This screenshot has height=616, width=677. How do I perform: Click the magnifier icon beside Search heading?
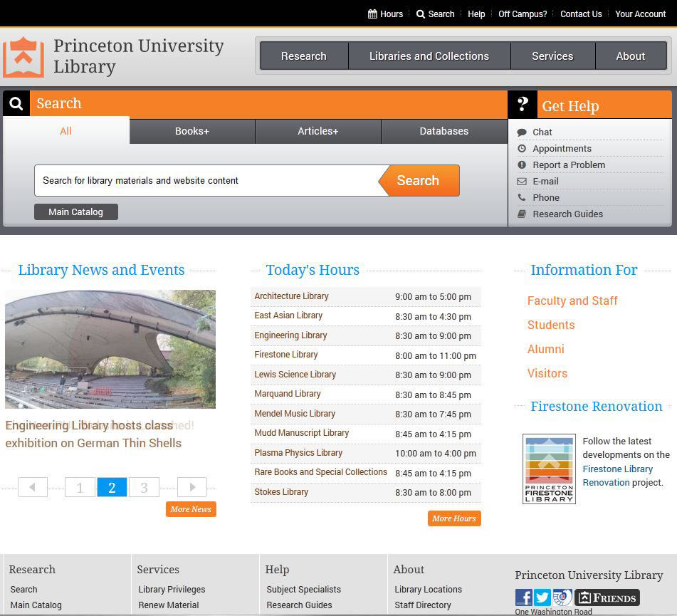[x=16, y=103]
